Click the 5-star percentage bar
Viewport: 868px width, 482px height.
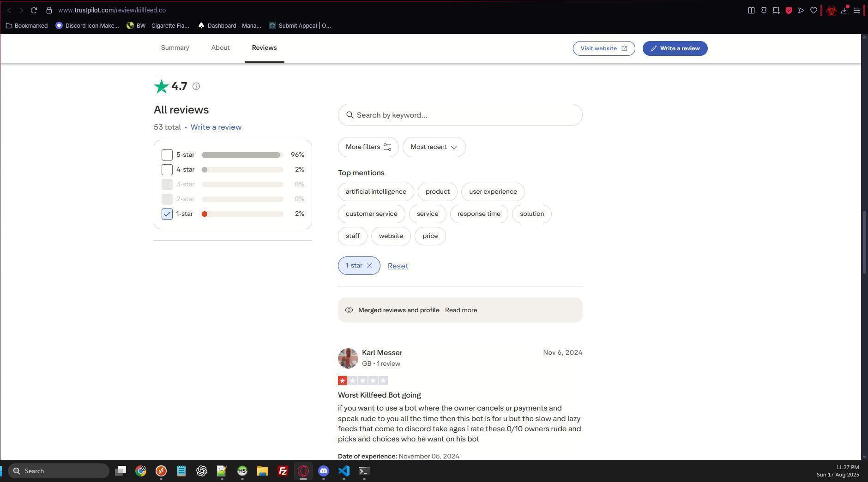[x=242, y=155]
